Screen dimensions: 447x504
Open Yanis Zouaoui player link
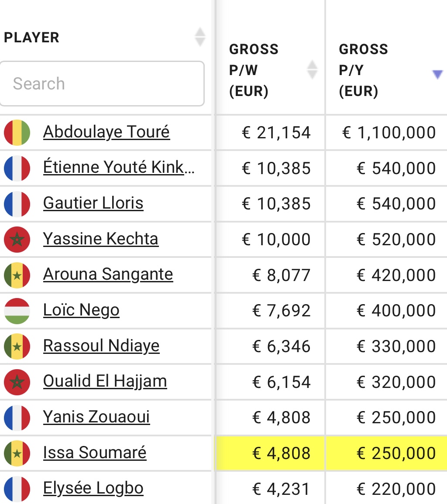[96, 417]
